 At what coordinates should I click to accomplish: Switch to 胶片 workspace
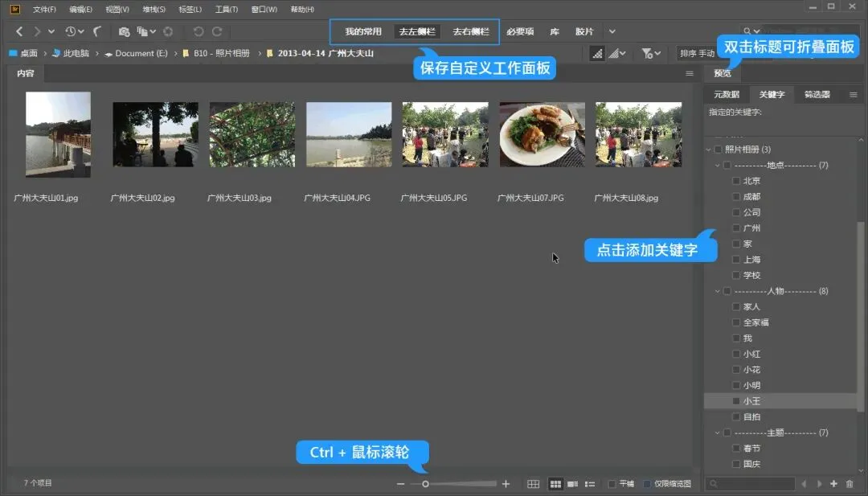coord(584,31)
